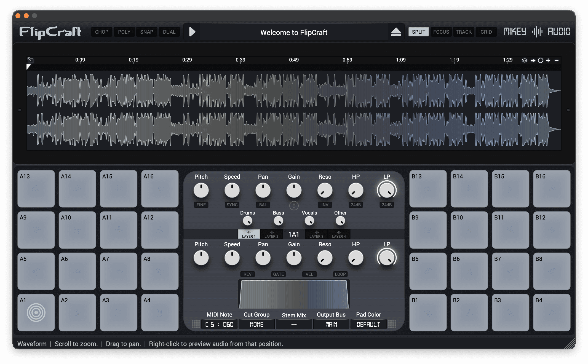Switch to the LAYER 2 tab
Screen dimensions: 588x364
pos(271,234)
